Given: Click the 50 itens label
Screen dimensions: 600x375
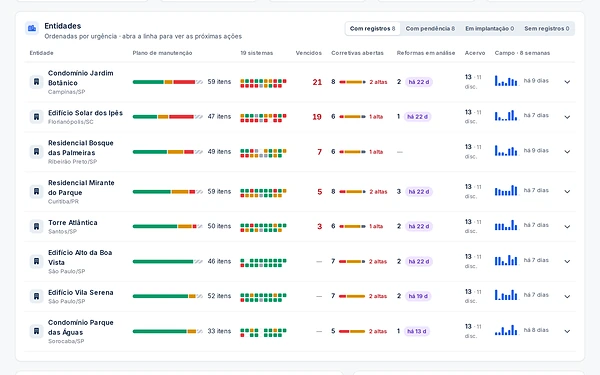Looking at the screenshot, I should coord(219,226).
